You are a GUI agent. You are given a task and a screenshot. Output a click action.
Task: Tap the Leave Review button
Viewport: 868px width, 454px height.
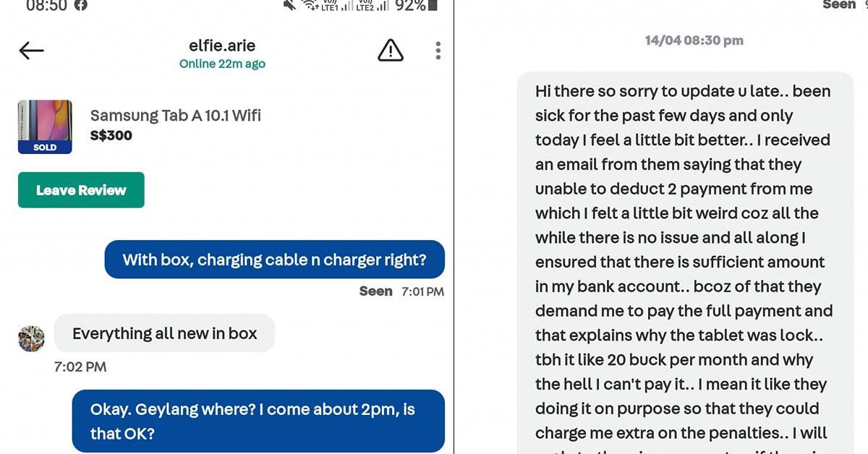(81, 189)
